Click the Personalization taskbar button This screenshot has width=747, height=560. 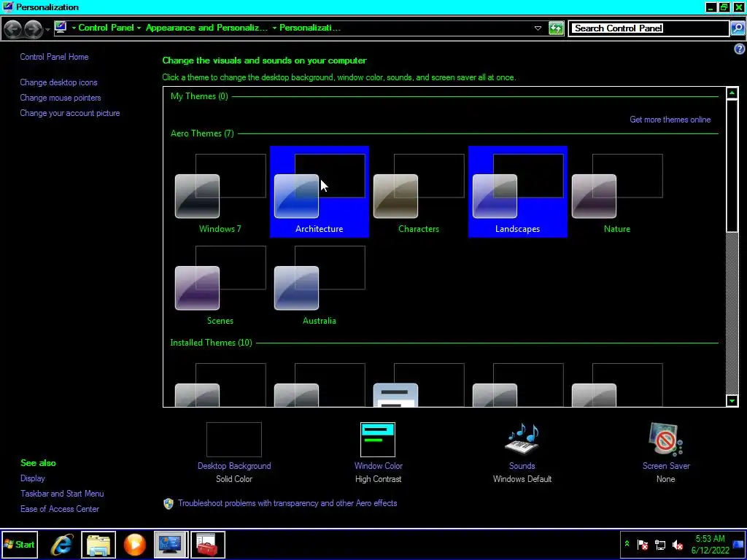171,544
